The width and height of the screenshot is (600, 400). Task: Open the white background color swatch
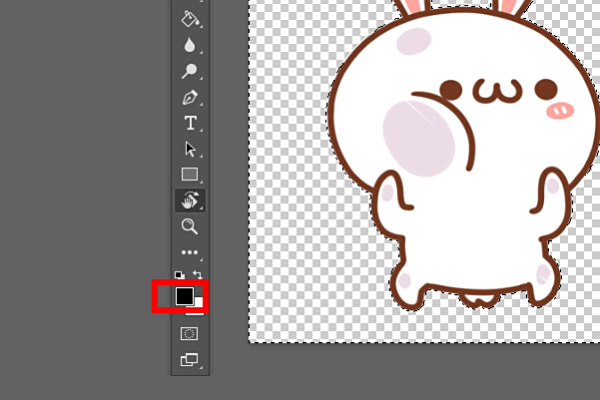[x=199, y=308]
